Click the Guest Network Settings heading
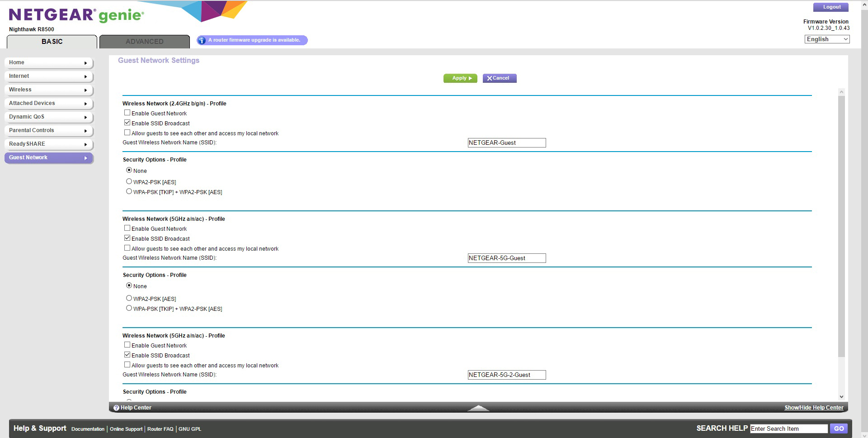The image size is (868, 438). pyautogui.click(x=159, y=61)
